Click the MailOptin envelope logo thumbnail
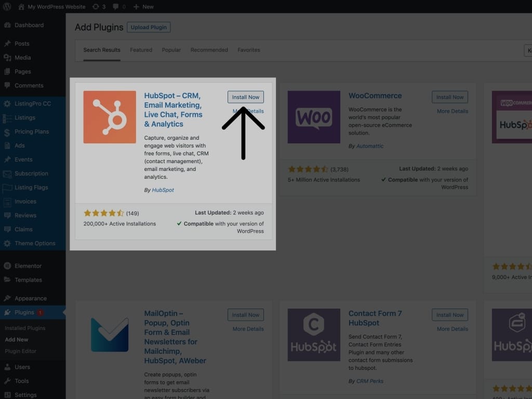This screenshot has height=399, width=532. 110,335
